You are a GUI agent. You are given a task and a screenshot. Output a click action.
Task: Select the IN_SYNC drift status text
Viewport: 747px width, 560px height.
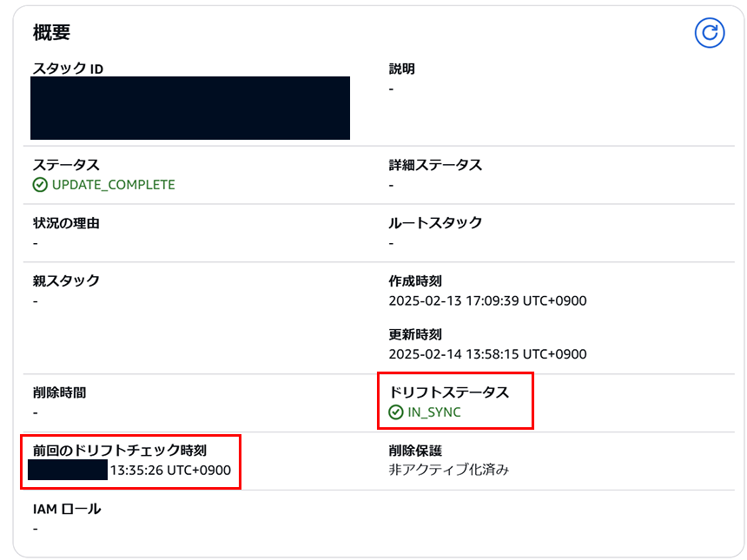click(x=434, y=412)
